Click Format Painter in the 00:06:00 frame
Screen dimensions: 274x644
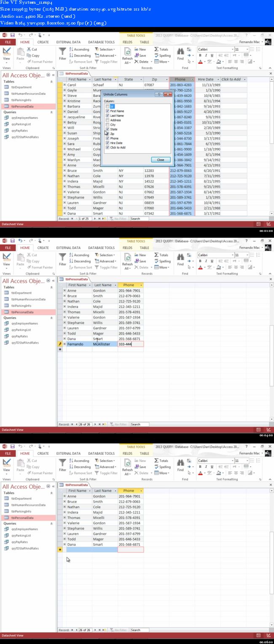coord(40,473)
